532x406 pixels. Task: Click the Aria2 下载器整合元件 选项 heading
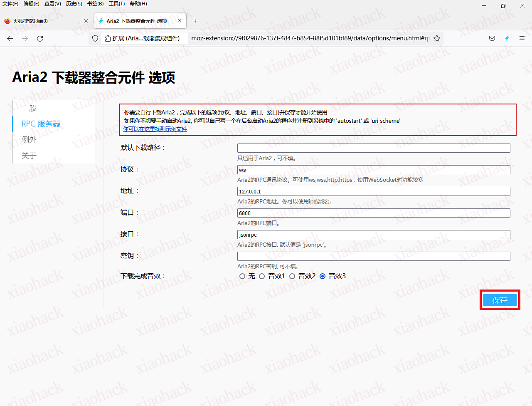(x=94, y=77)
